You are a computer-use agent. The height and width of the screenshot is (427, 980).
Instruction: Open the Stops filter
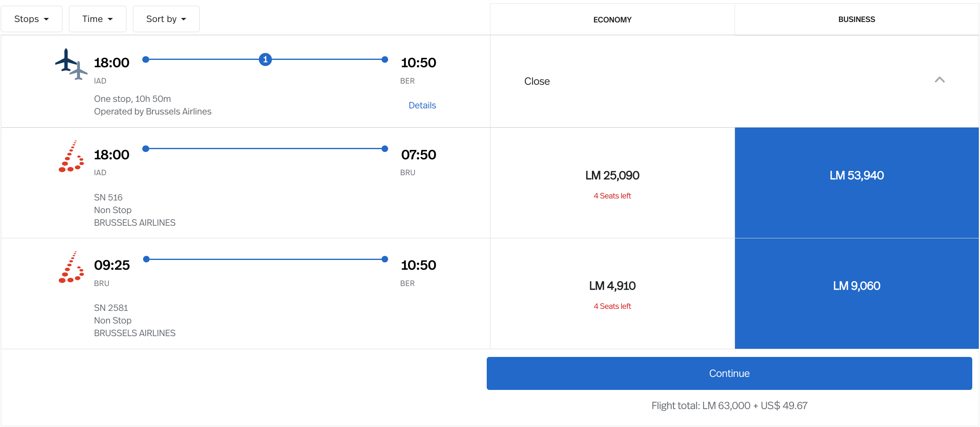point(31,19)
